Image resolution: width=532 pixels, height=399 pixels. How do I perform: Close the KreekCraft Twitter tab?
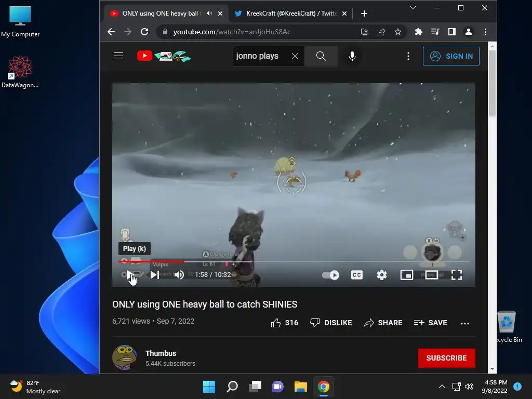click(x=344, y=14)
